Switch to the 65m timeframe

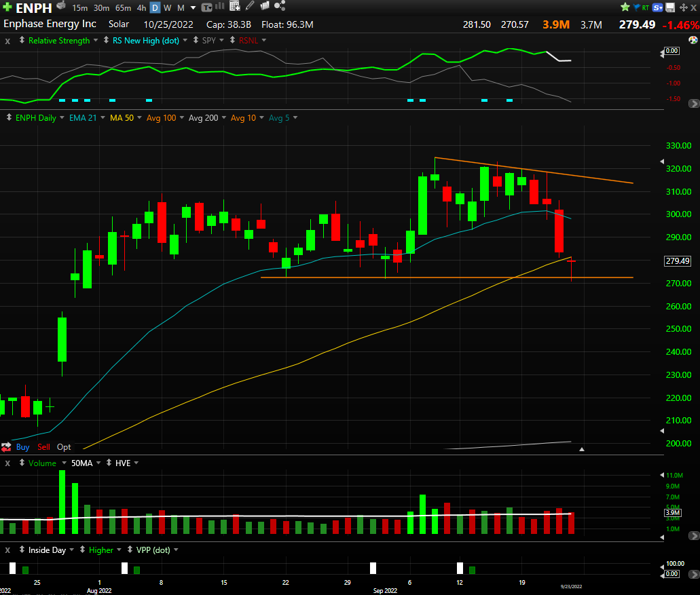[123, 8]
